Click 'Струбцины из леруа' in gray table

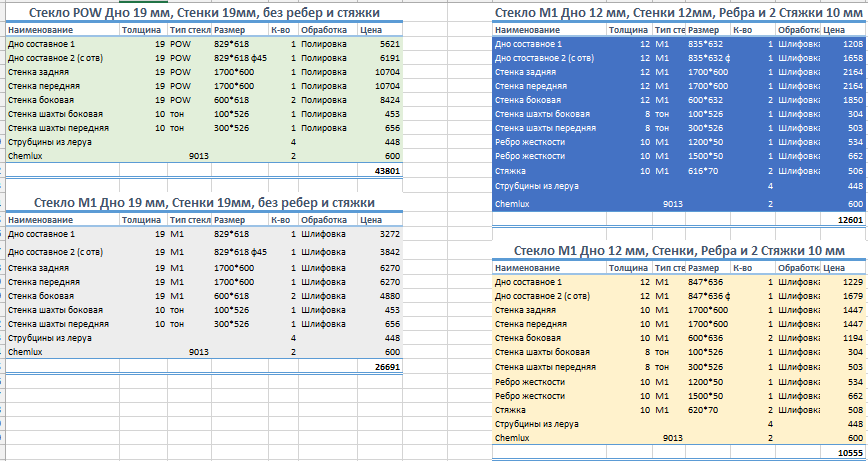click(x=50, y=338)
